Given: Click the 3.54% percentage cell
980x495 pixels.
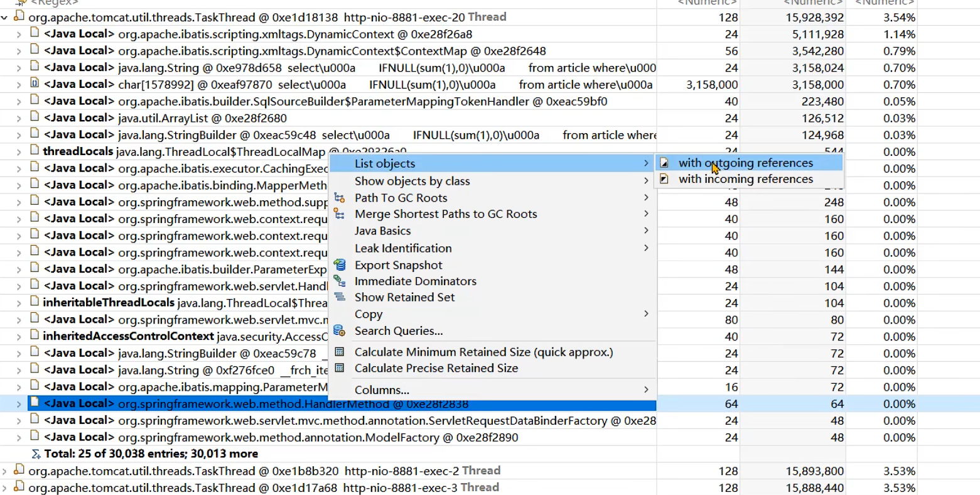Looking at the screenshot, I should 899,18.
